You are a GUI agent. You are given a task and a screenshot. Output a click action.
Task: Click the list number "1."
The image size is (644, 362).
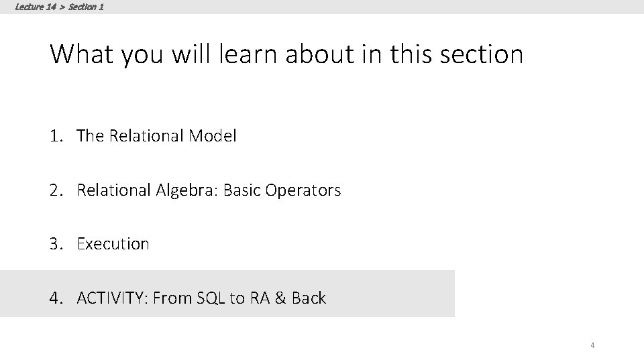click(56, 136)
